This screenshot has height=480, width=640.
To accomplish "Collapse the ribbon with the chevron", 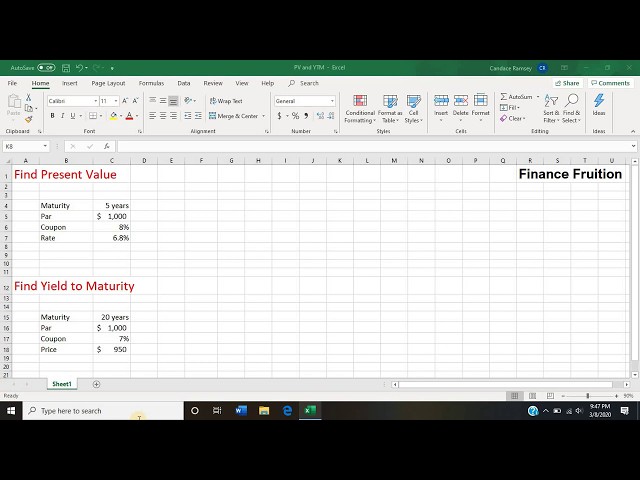I will pyautogui.click(x=633, y=131).
